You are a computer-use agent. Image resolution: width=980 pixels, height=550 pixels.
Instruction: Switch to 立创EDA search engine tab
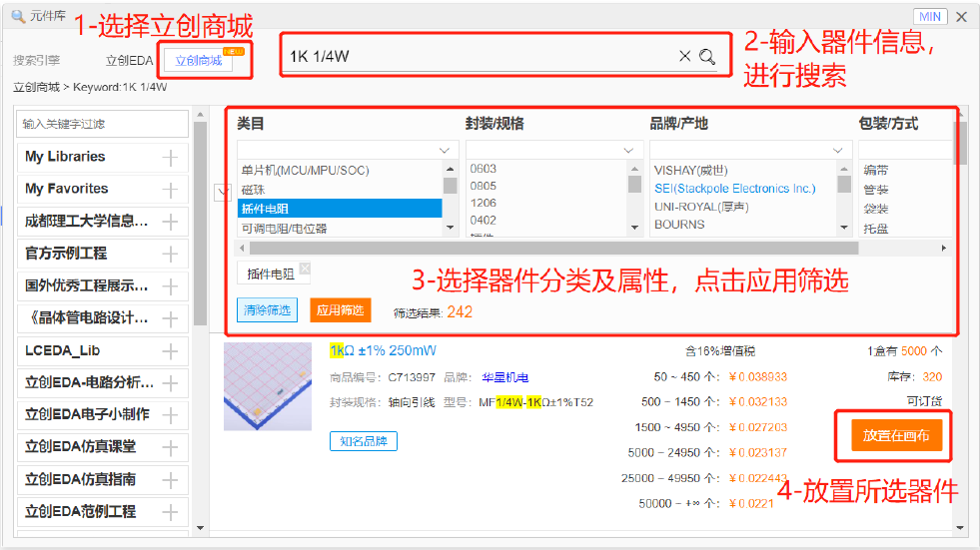tap(130, 61)
